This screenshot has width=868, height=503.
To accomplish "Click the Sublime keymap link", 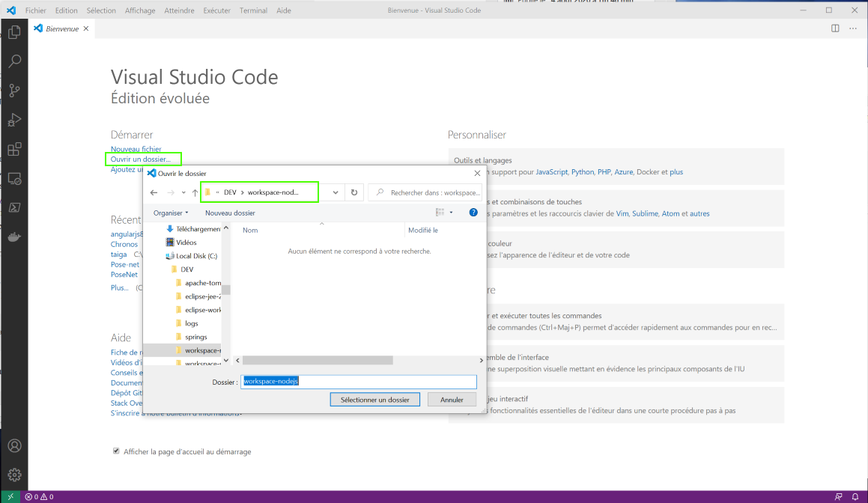I will pos(645,213).
